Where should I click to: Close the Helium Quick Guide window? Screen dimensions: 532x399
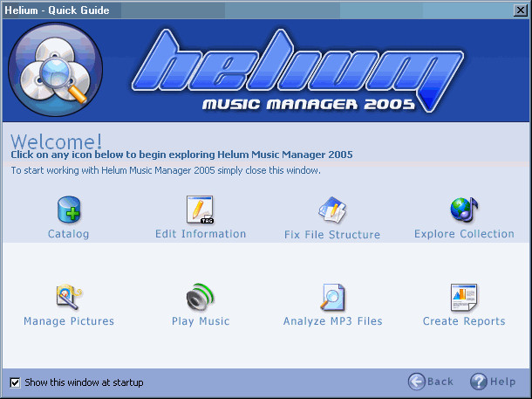click(521, 10)
